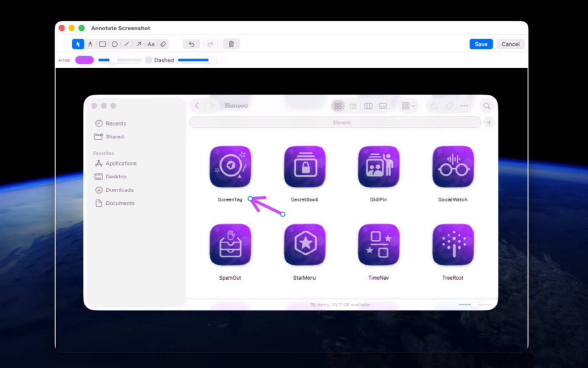Delete selected annotation with trash icon
Viewport: 588px width, 368px height.
pos(231,44)
